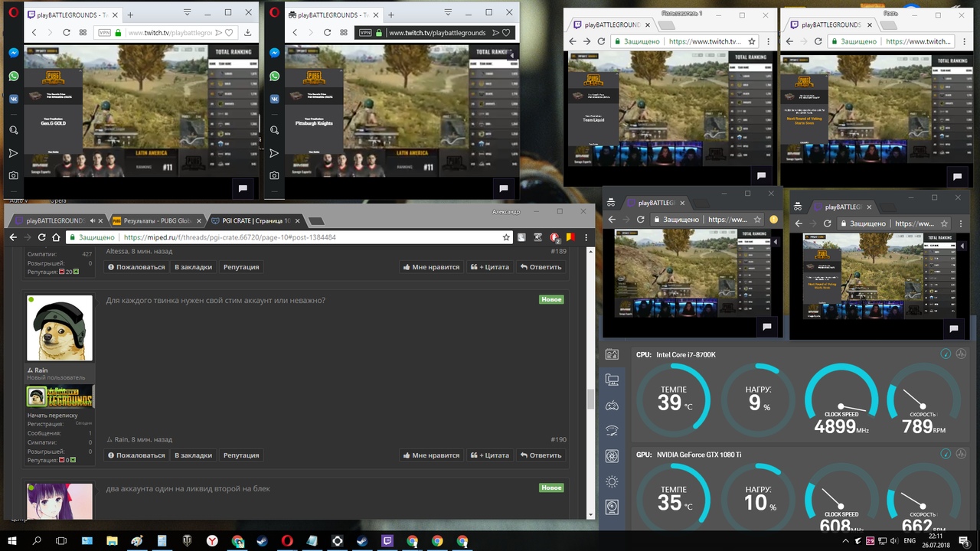Click the camera snapshot icon in private Opera sidebar
The image size is (980, 551).
[274, 175]
